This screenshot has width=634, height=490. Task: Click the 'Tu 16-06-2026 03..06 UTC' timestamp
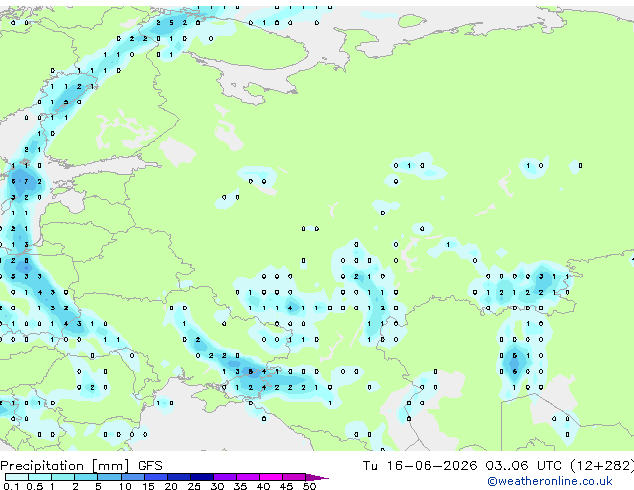[462, 465]
